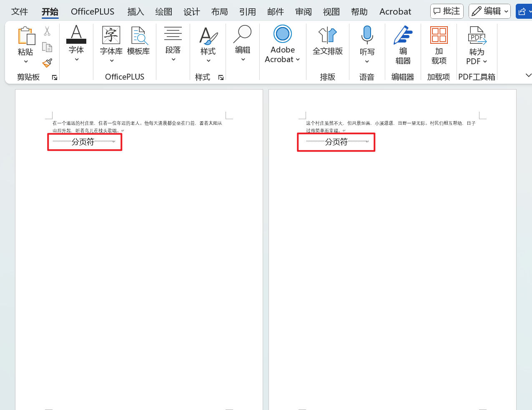Click the Cut (scissors) icon
This screenshot has width=532, height=410.
pos(47,30)
